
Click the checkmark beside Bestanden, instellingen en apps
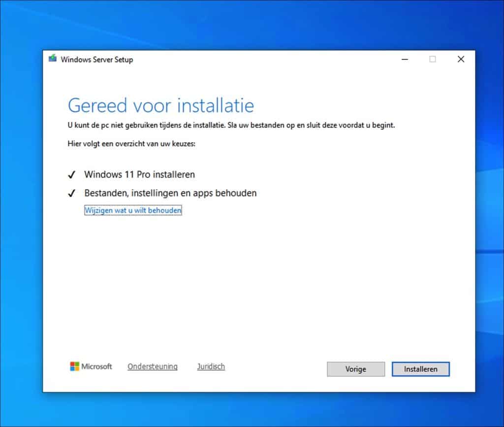coord(72,194)
